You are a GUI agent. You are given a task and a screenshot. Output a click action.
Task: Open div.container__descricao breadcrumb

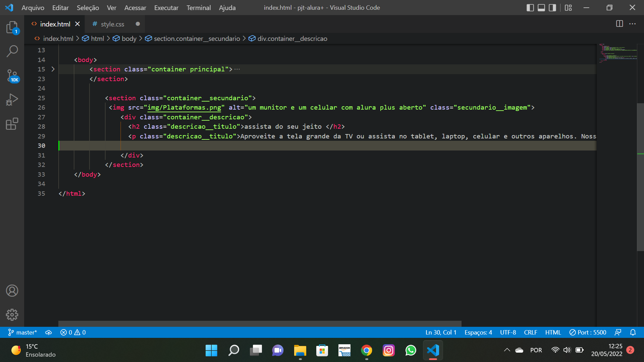pyautogui.click(x=288, y=39)
